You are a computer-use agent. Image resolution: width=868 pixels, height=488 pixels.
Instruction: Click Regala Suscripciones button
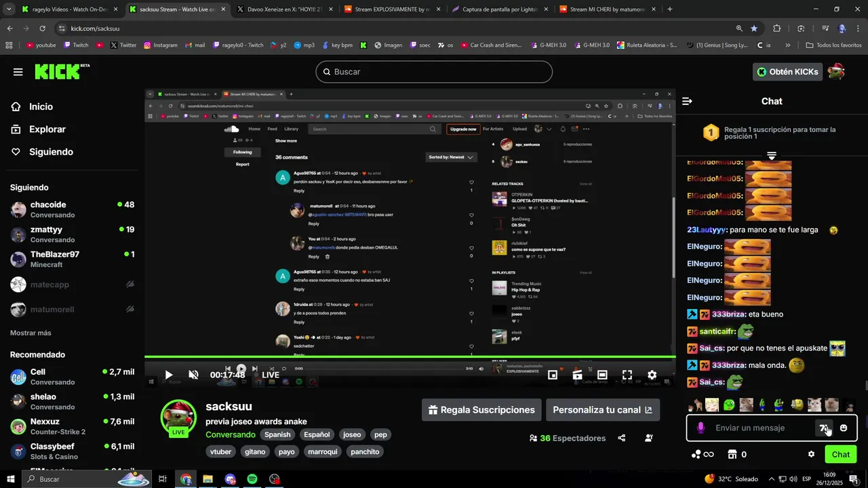pos(481,410)
